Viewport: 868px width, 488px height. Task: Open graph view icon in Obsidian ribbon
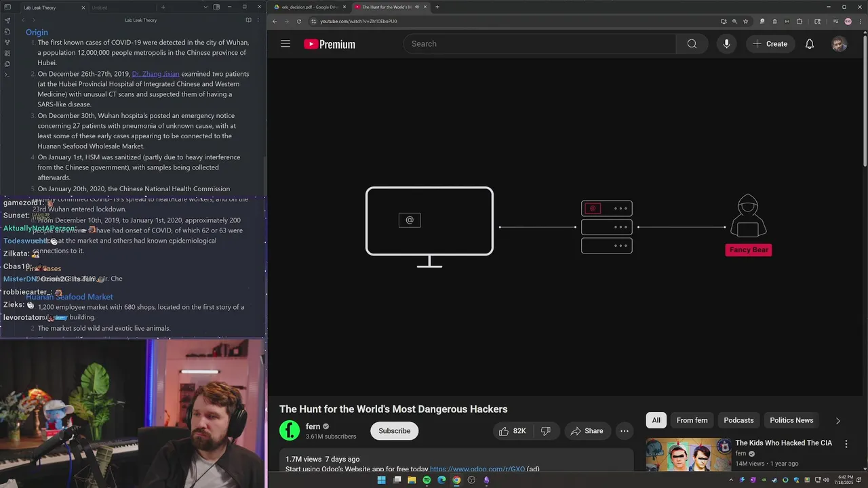(7, 42)
